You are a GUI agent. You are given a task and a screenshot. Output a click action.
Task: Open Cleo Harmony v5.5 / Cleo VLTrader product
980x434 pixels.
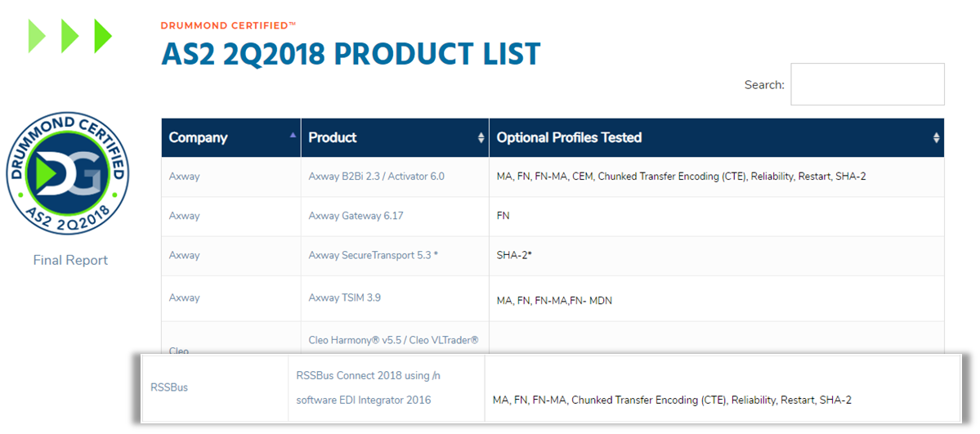tap(394, 340)
